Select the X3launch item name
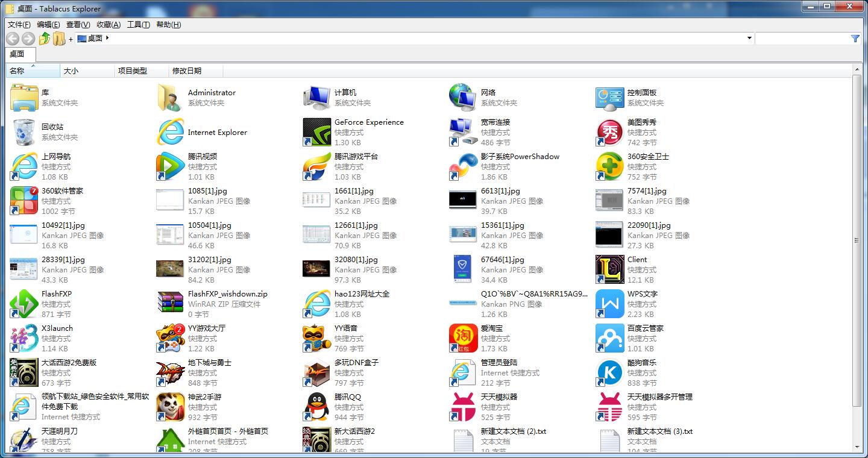868x458 pixels. pos(57,328)
